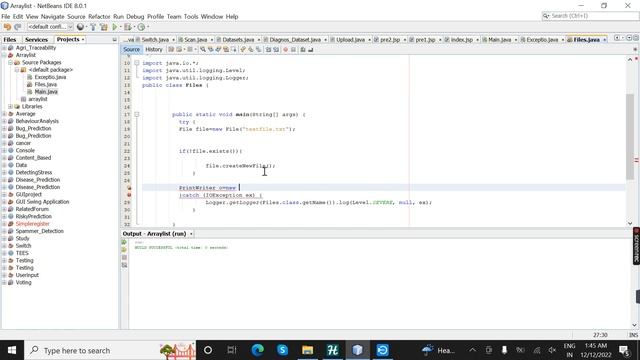Select the Simpleregister project

click(32, 224)
